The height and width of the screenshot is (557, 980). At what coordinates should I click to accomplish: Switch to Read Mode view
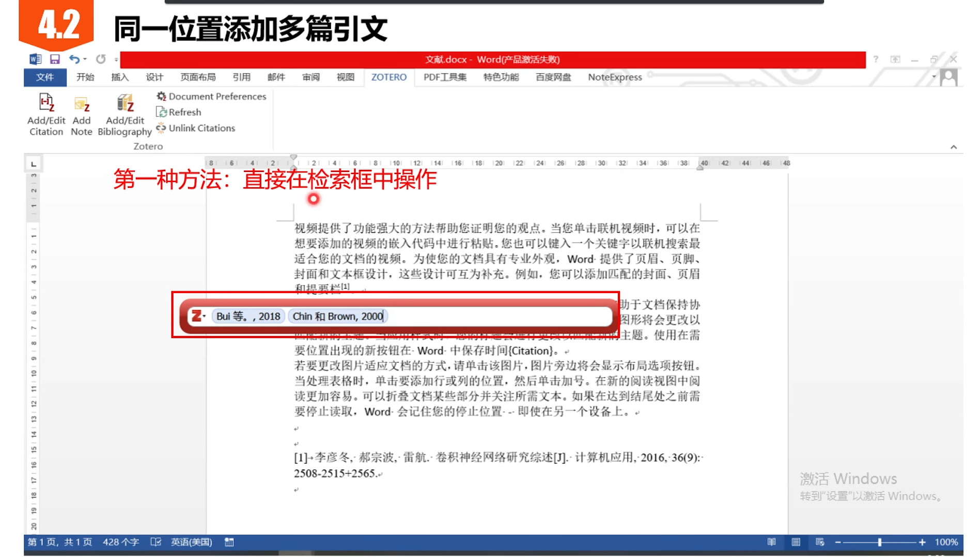(x=771, y=542)
